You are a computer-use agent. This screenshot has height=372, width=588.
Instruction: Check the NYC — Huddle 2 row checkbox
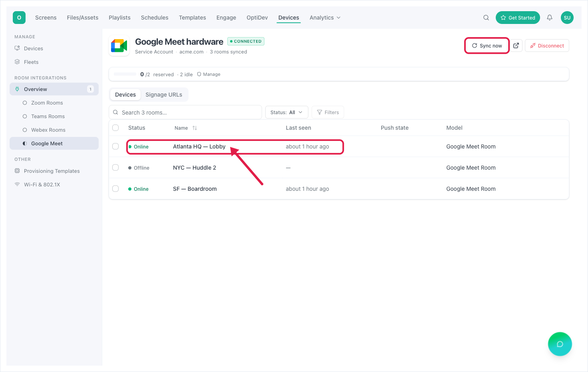pos(115,168)
